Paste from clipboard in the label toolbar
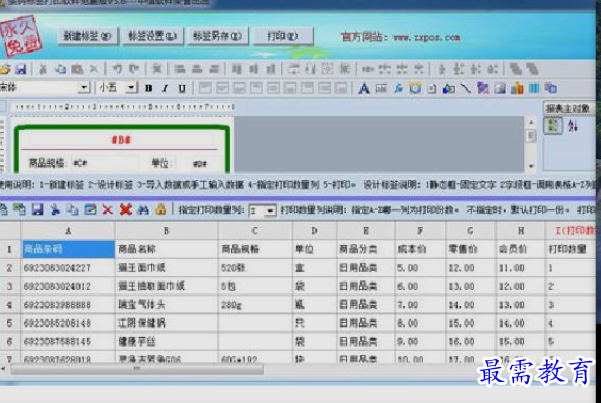This screenshot has width=601, height=403. point(77,69)
